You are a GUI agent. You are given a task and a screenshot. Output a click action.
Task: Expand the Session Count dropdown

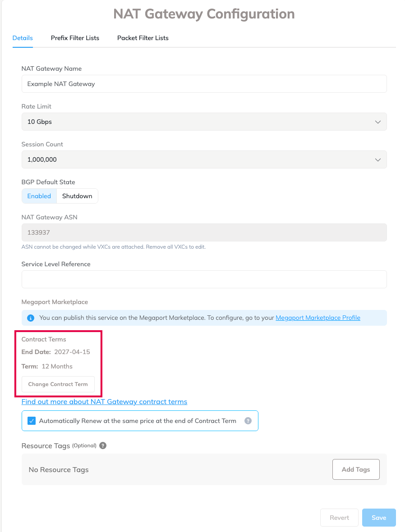point(204,159)
